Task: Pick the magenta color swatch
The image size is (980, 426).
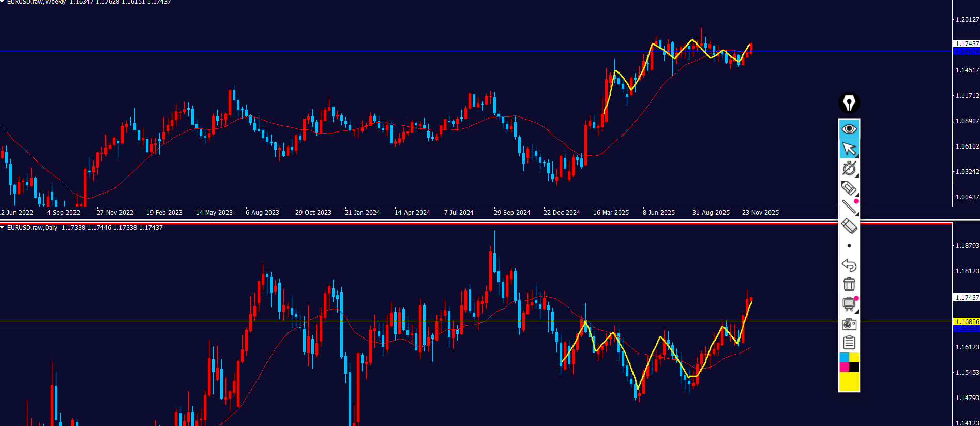Action: click(844, 367)
